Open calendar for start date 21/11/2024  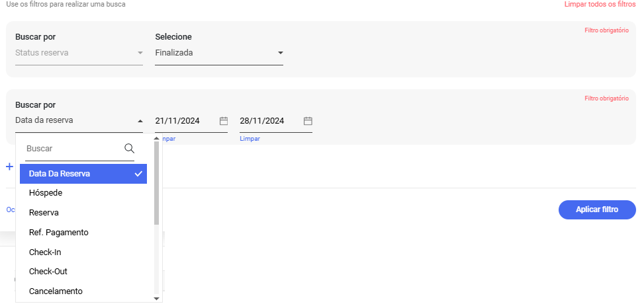click(x=224, y=121)
